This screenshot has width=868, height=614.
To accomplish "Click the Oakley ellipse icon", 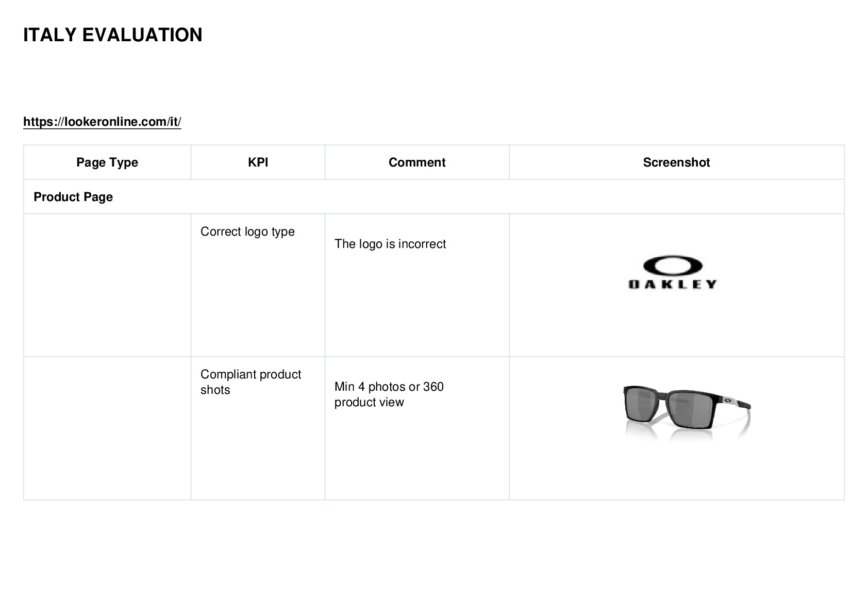I will [x=673, y=265].
